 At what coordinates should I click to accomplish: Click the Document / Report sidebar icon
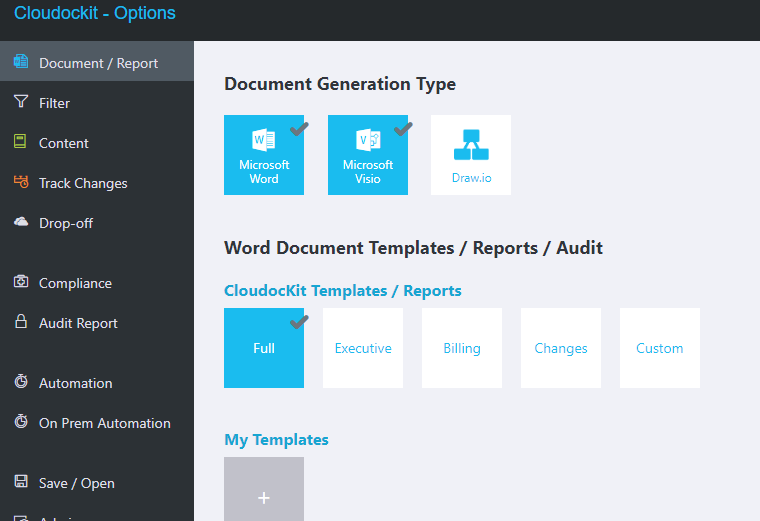(21, 62)
